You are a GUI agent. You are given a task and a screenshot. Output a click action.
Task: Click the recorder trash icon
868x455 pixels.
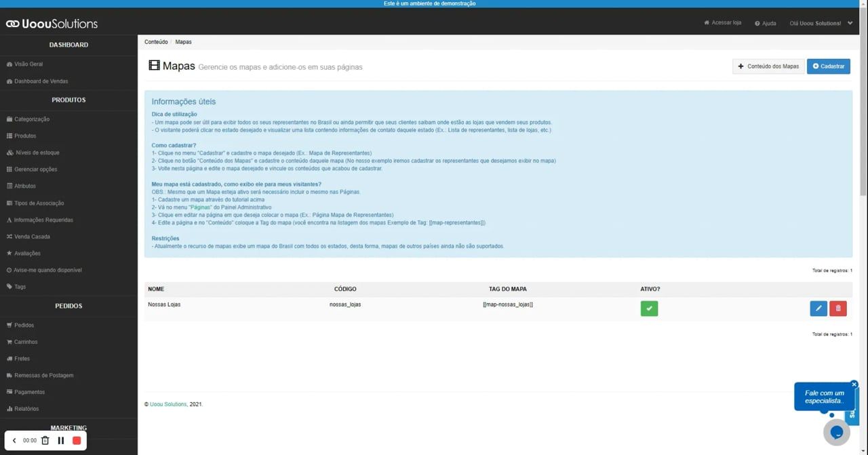pos(45,441)
